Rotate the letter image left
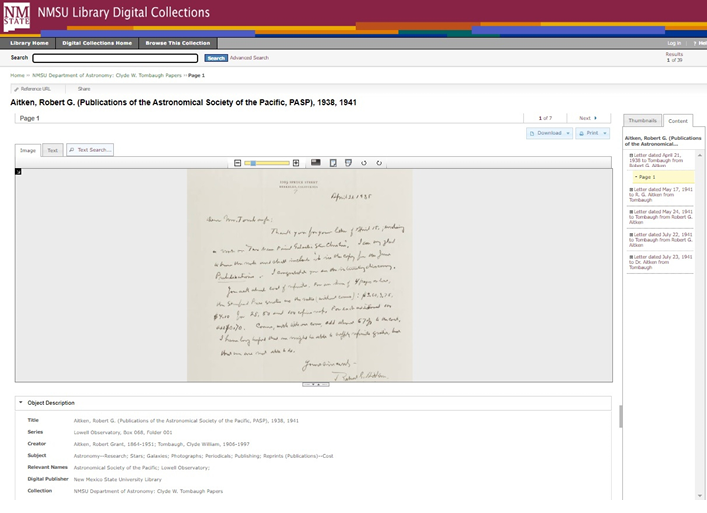 coord(363,162)
